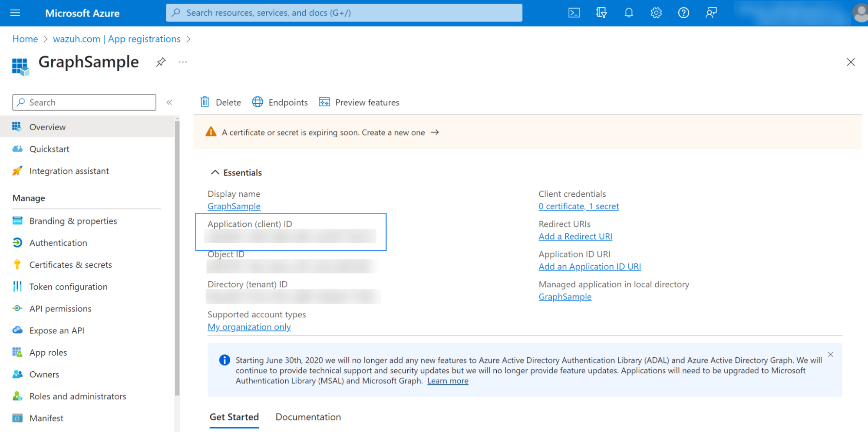Screen dimensions: 868x432
Task: Focus the top resource search box
Action: (344, 13)
